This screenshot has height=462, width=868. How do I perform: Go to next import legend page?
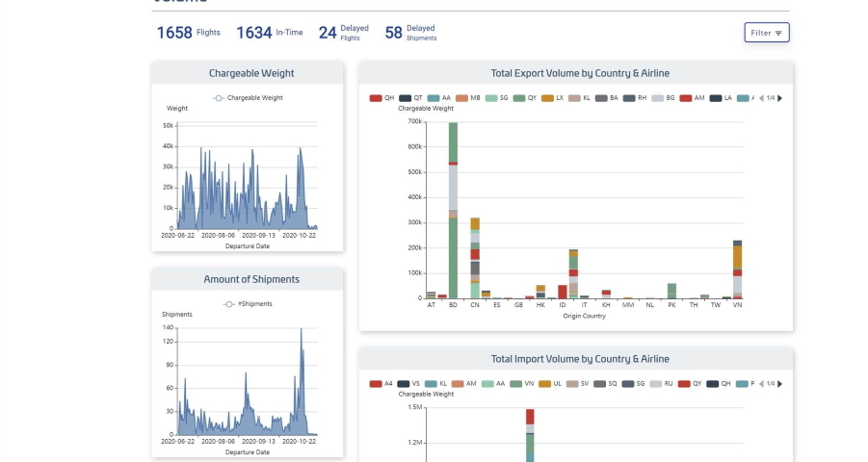(x=780, y=384)
